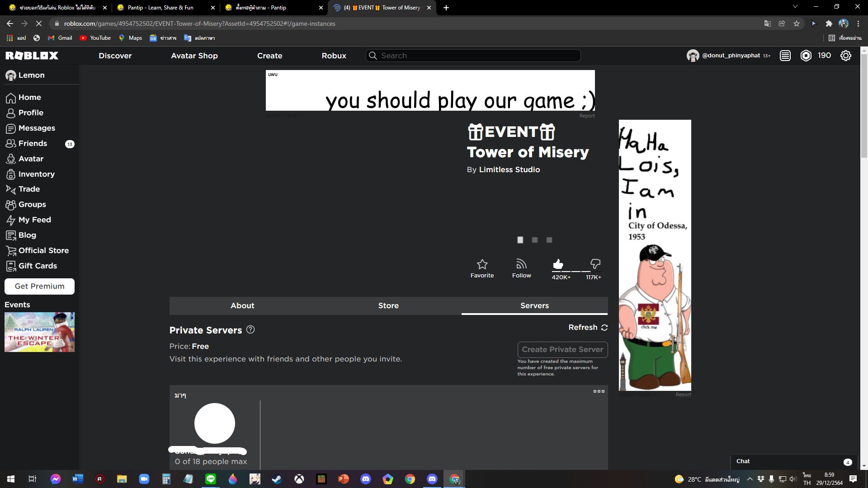The image size is (868, 488).
Task: Click the private server owner avatar
Action: point(214,423)
